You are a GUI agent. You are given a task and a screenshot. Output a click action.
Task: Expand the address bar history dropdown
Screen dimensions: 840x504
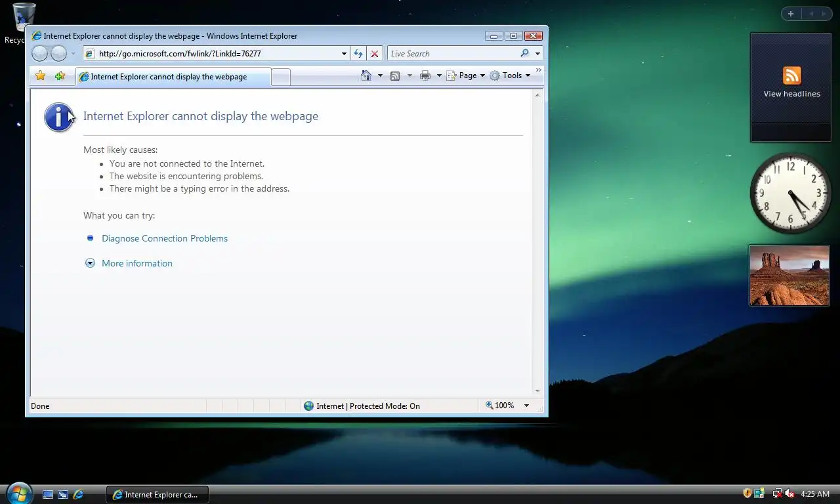point(344,54)
